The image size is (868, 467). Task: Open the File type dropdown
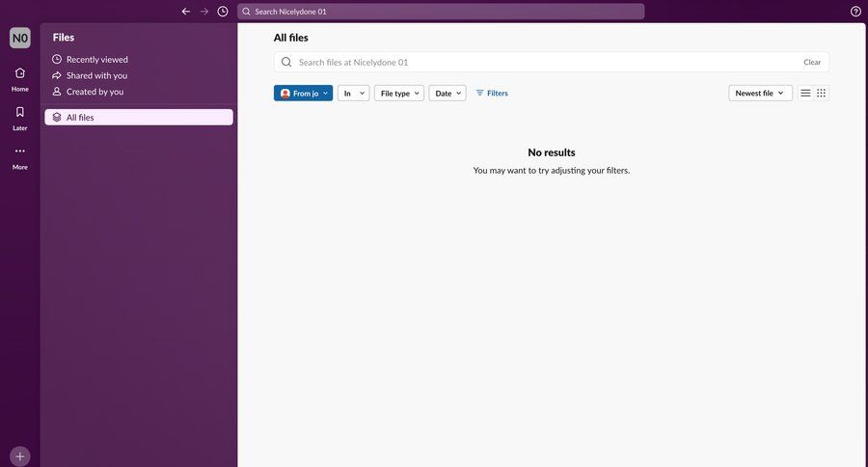(x=399, y=93)
